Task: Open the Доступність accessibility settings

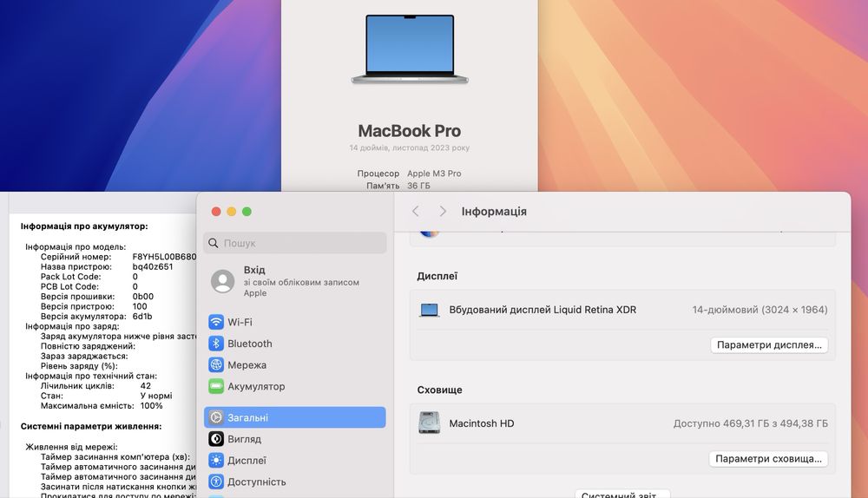Action: [294, 482]
